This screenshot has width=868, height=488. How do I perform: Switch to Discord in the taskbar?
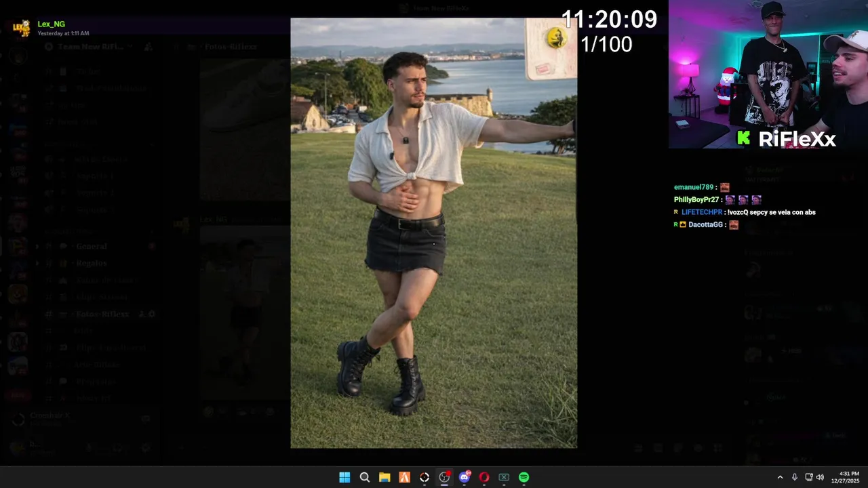465,477
